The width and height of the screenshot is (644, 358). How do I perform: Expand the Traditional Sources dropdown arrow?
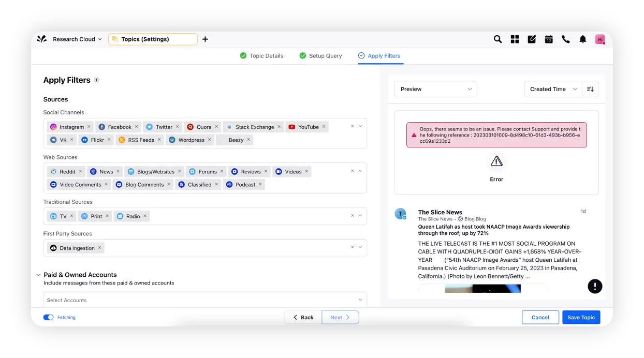(x=360, y=216)
